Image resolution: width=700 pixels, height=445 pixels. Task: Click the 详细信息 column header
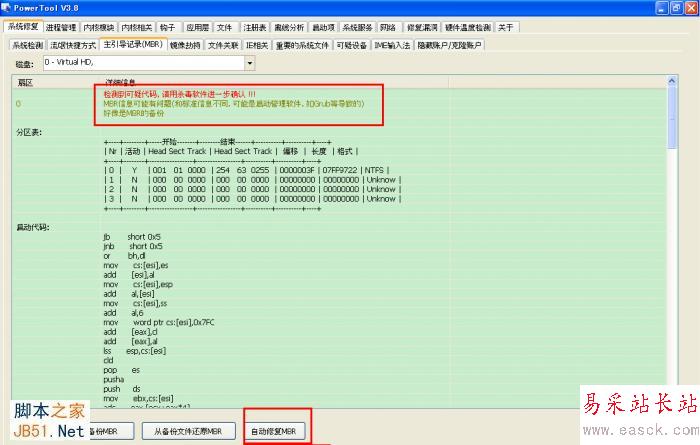pos(120,82)
